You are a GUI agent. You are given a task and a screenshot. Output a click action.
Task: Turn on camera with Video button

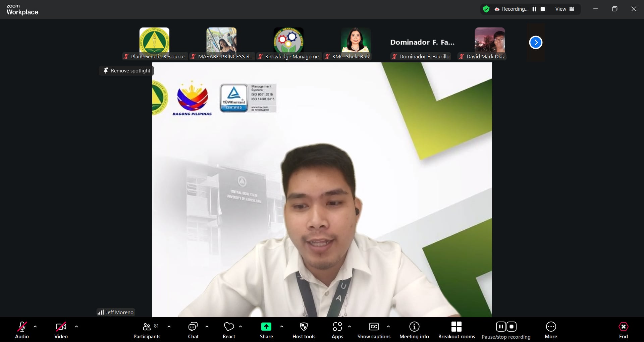click(61, 330)
